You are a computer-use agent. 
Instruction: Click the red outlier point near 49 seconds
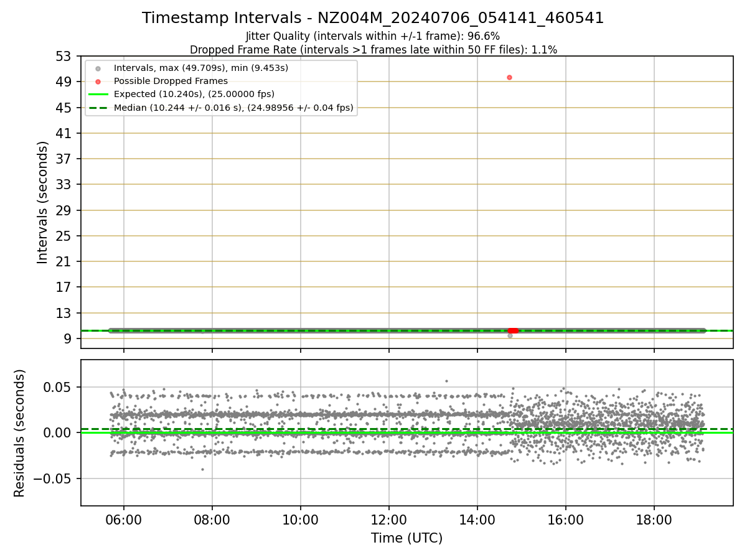tap(509, 77)
